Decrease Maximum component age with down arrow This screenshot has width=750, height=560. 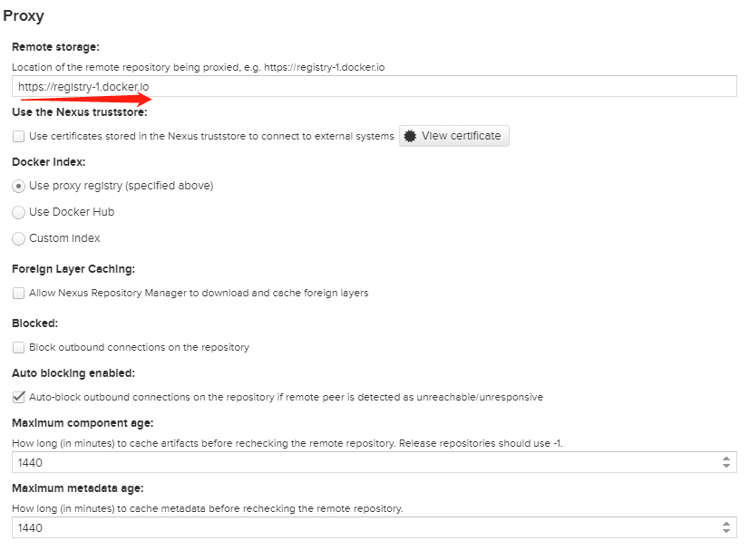(x=726, y=466)
